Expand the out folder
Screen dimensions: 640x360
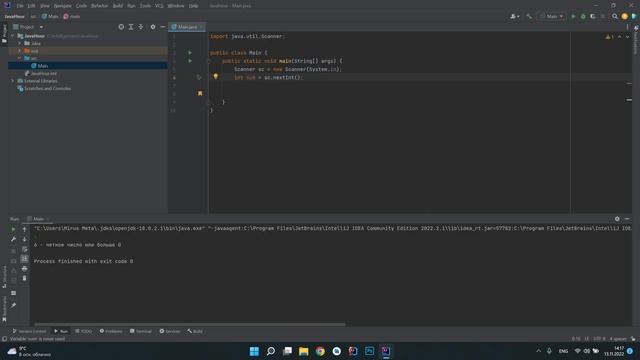tap(20, 51)
